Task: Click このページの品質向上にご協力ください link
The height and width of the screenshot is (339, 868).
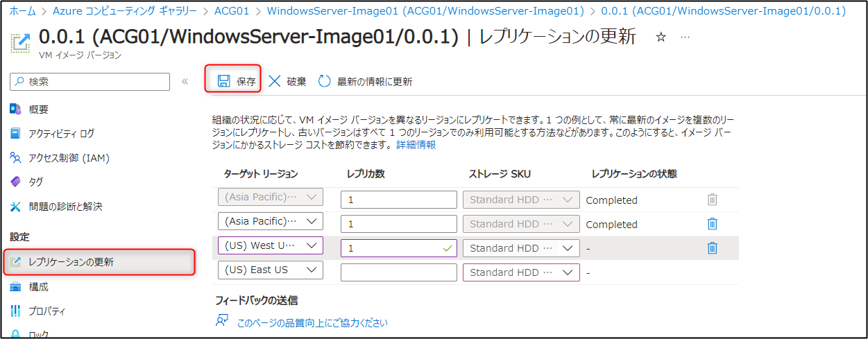Action: click(x=312, y=322)
